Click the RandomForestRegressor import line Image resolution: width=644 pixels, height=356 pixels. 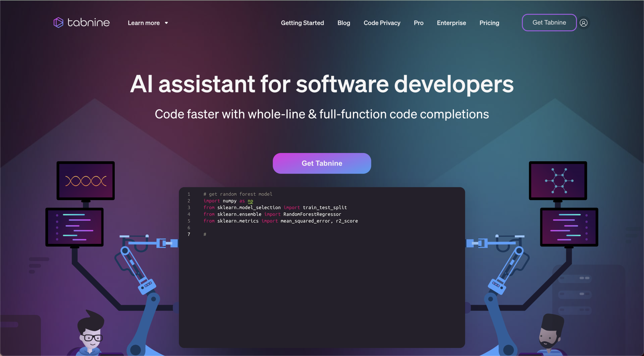tap(272, 214)
